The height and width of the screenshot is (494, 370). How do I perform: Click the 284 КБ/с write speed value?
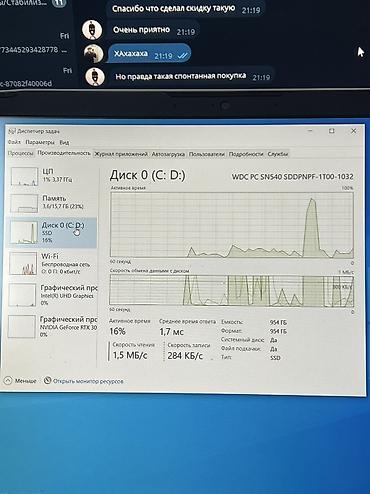[x=185, y=356]
